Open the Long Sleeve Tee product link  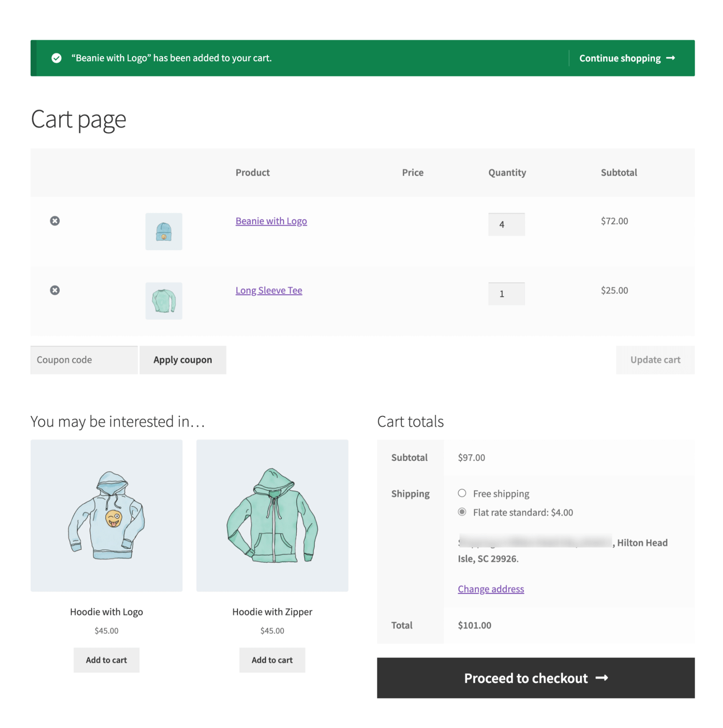tap(269, 290)
